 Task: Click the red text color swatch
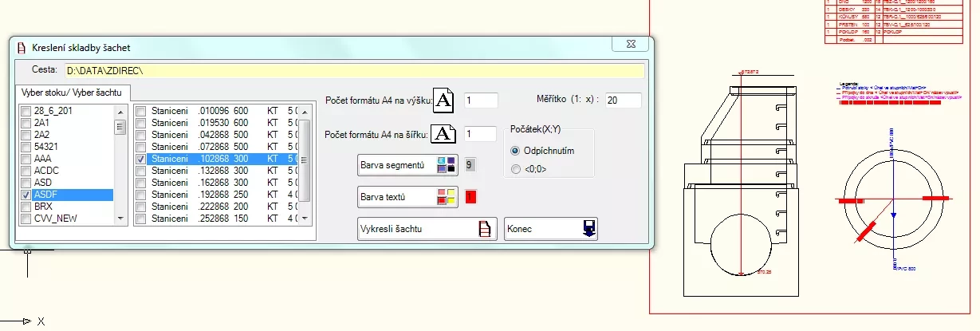click(470, 196)
